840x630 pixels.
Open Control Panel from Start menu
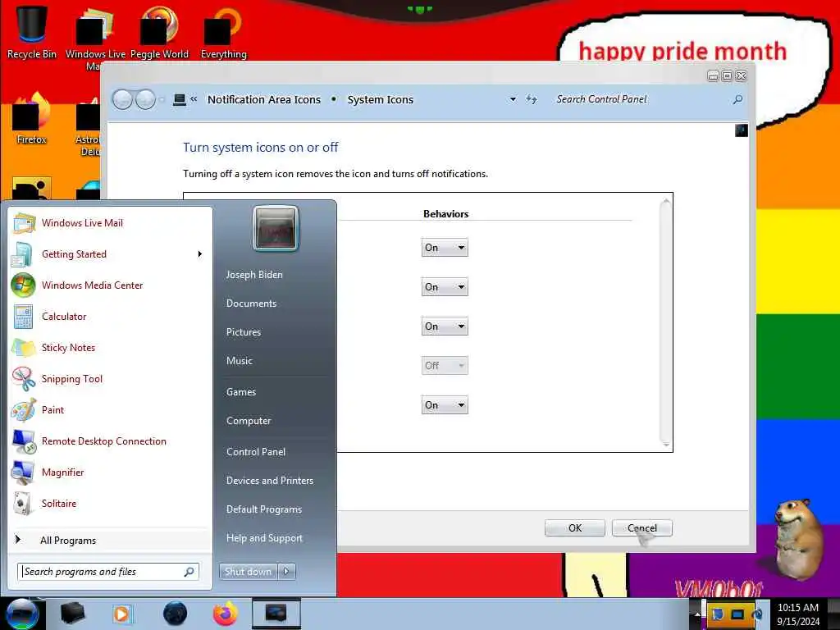(256, 452)
